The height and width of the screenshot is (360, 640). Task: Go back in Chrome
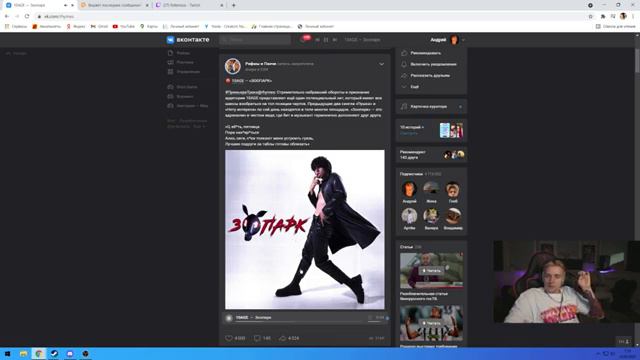[x=7, y=16]
